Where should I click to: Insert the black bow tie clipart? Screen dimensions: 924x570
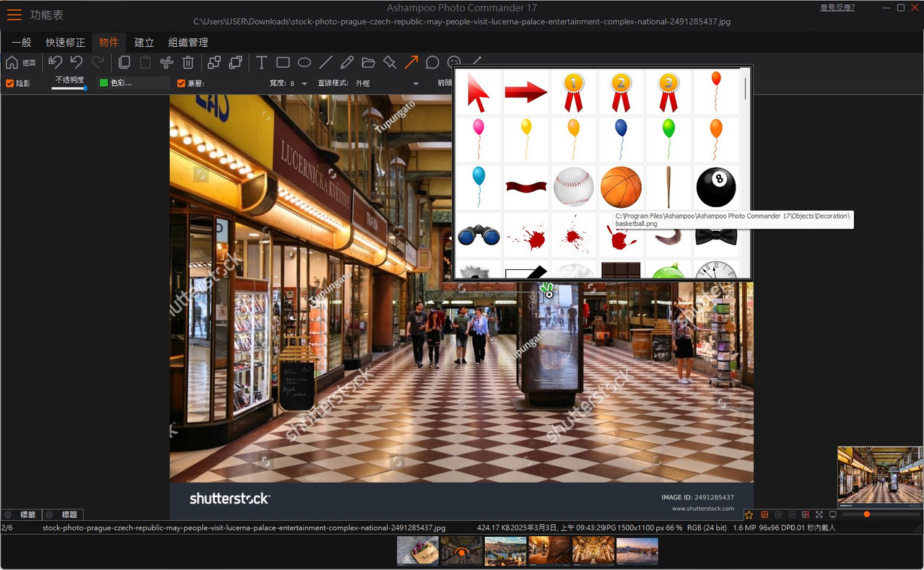pyautogui.click(x=716, y=237)
